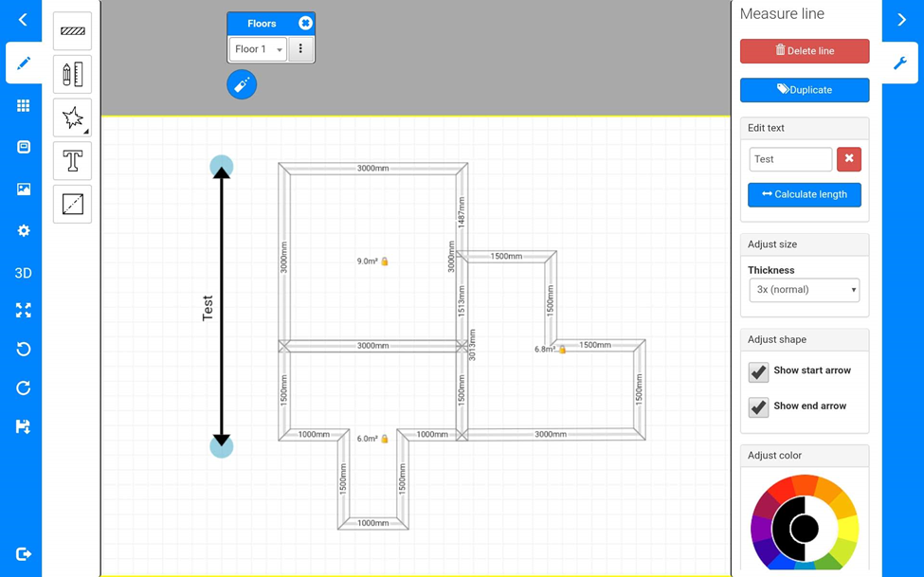Click the Calculate length button
The height and width of the screenshot is (577, 924).
[x=804, y=194]
